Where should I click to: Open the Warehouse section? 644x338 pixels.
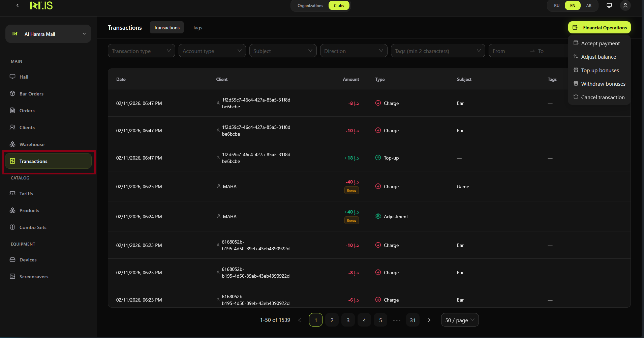click(x=32, y=144)
